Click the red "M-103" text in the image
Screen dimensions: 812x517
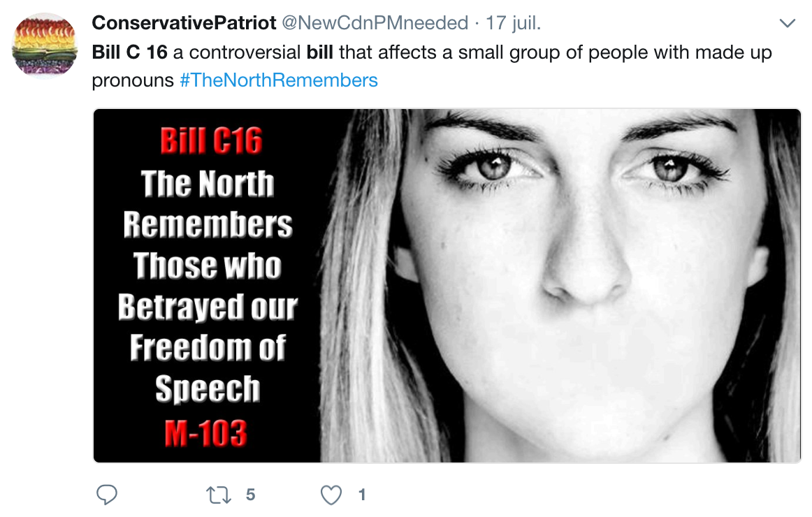tap(205, 433)
